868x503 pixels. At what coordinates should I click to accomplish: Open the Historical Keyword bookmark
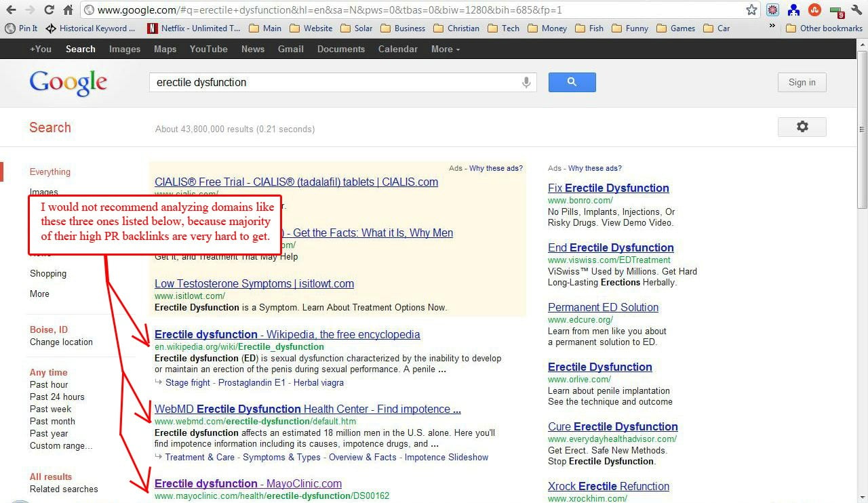pyautogui.click(x=90, y=28)
